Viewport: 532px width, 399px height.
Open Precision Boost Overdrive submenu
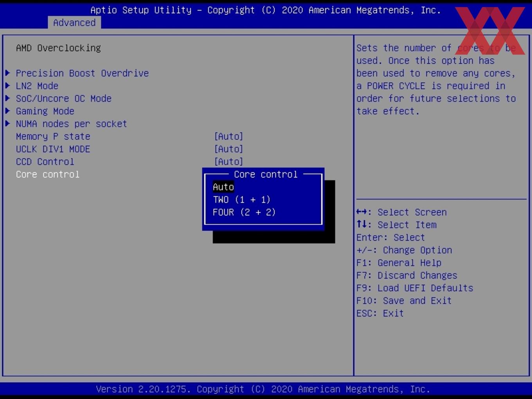pyautogui.click(x=82, y=73)
